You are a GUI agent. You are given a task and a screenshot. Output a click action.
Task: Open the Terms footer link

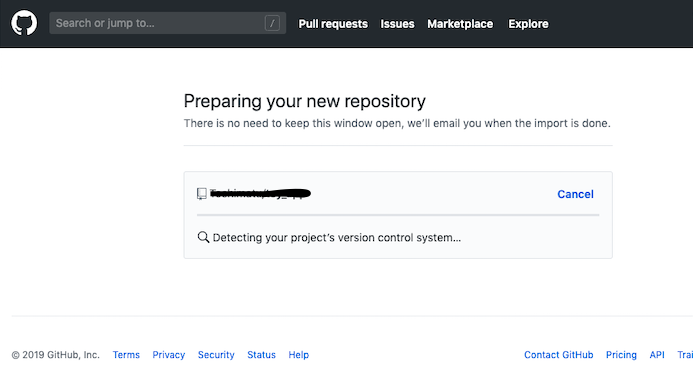pos(126,355)
